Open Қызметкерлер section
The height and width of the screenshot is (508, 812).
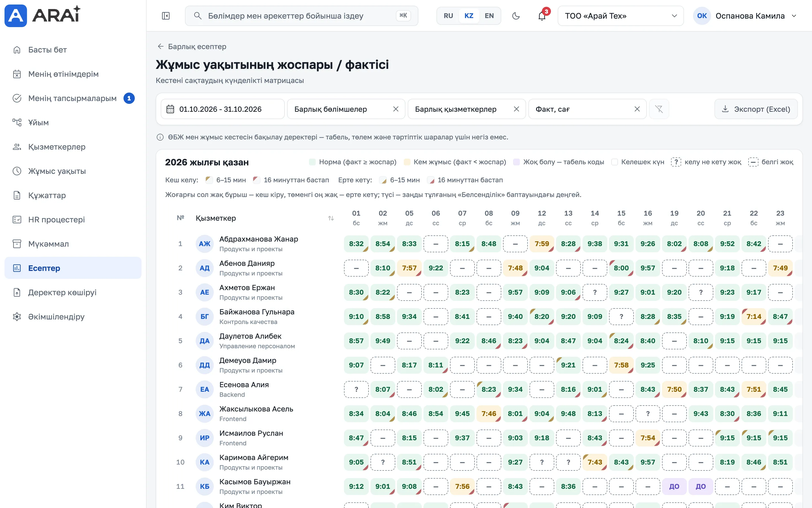tap(73, 147)
